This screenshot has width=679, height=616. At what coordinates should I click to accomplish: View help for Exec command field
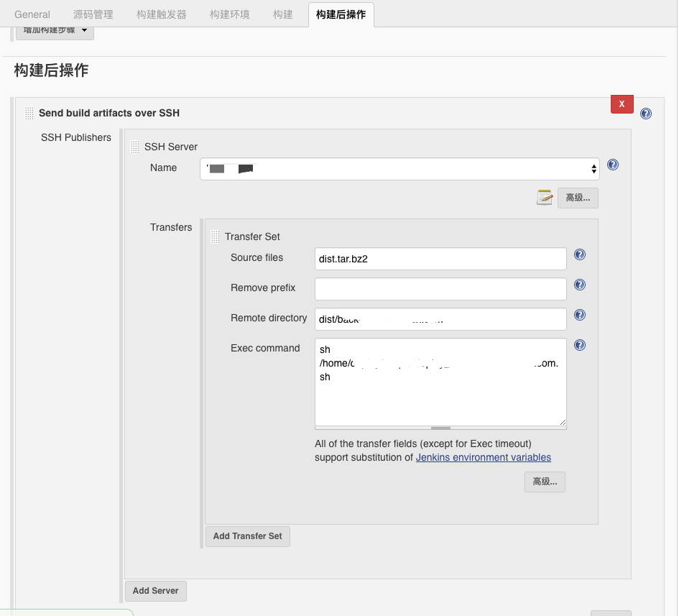[x=580, y=345]
